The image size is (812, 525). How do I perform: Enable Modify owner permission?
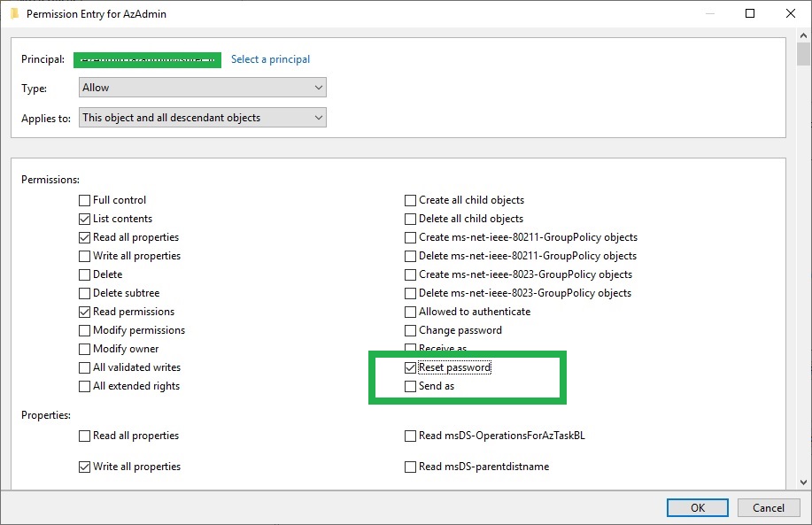click(x=84, y=348)
